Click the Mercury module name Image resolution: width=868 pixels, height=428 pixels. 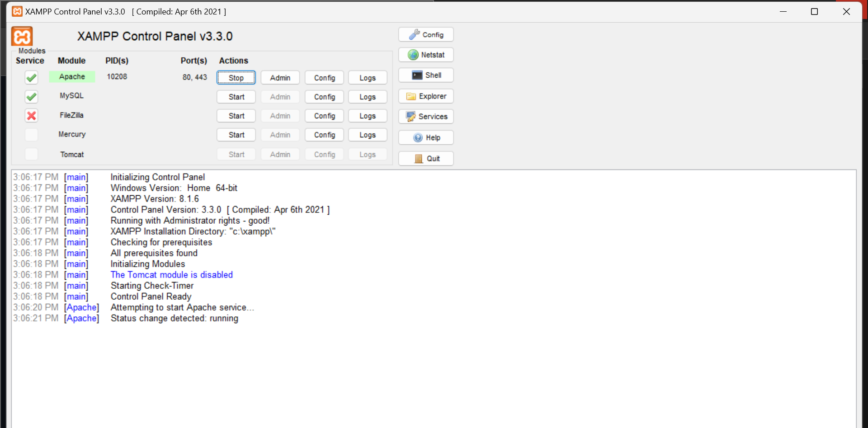[x=72, y=134]
